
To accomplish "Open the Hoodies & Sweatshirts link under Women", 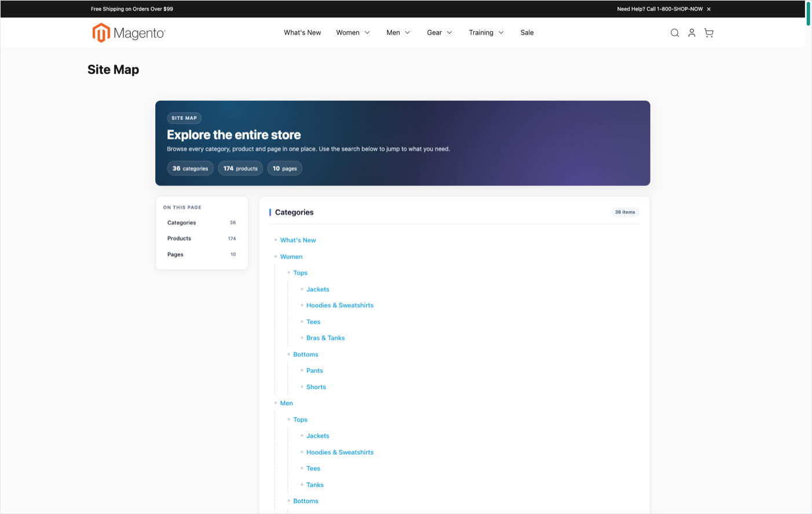I will point(340,305).
